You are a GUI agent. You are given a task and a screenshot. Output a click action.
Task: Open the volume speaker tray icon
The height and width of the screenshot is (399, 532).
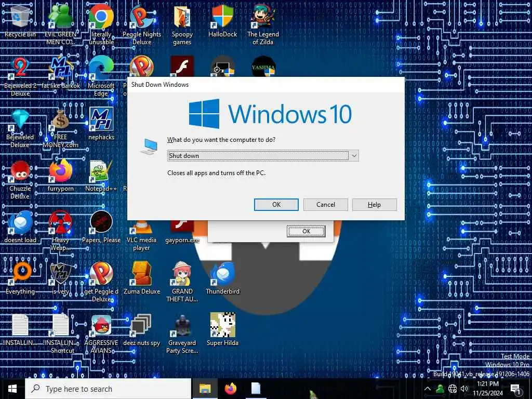click(464, 389)
